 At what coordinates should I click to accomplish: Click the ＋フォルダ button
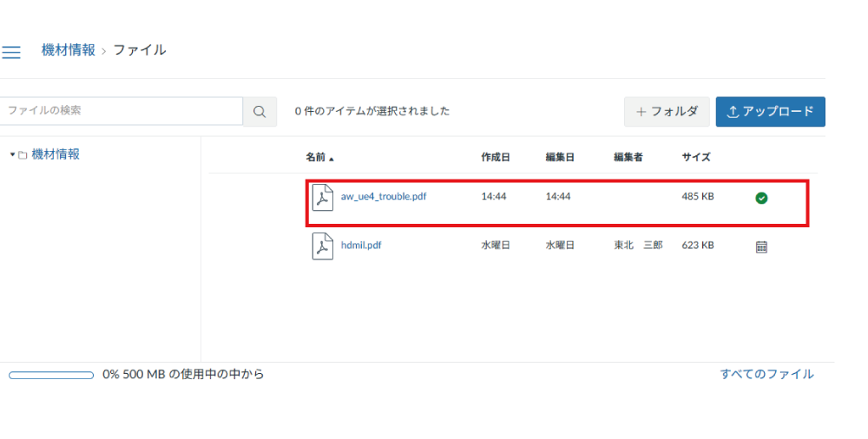tap(667, 112)
